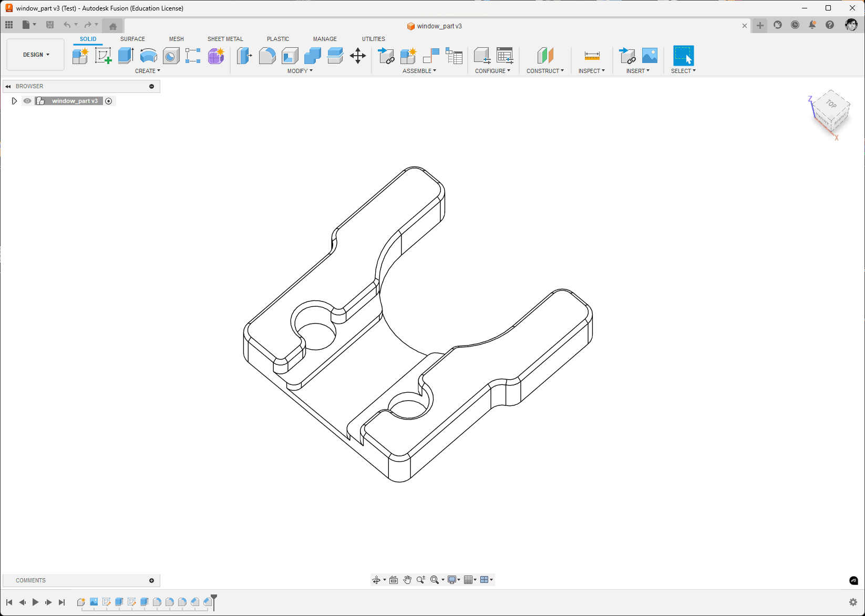Switch to the MESH tab
Screen dimensions: 865x616
point(177,39)
